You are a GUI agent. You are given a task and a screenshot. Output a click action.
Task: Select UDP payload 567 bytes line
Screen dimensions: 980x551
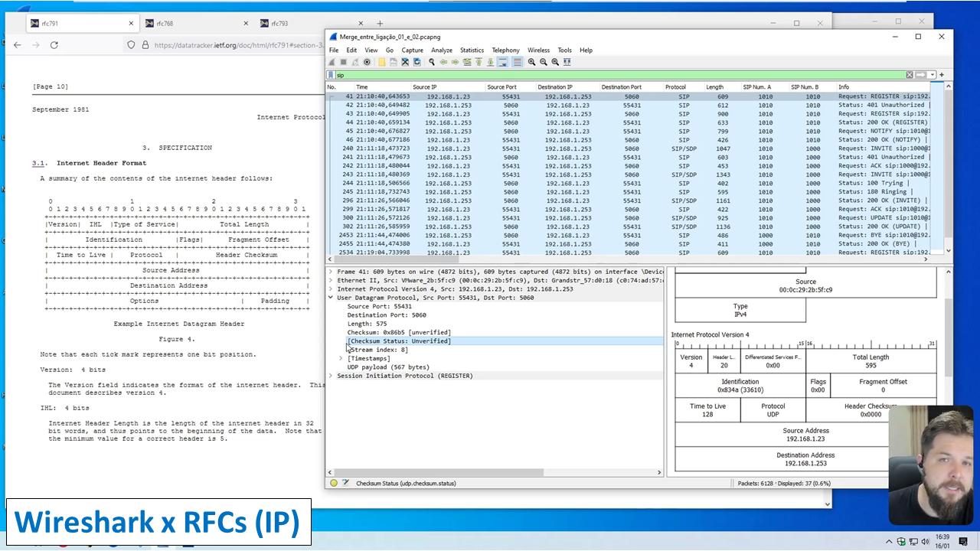coord(388,367)
